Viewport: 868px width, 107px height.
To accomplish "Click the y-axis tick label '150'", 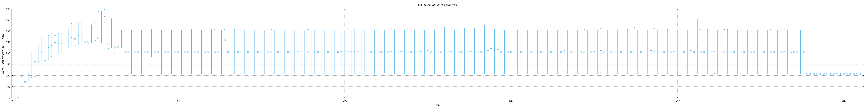I will [x=8, y=64].
